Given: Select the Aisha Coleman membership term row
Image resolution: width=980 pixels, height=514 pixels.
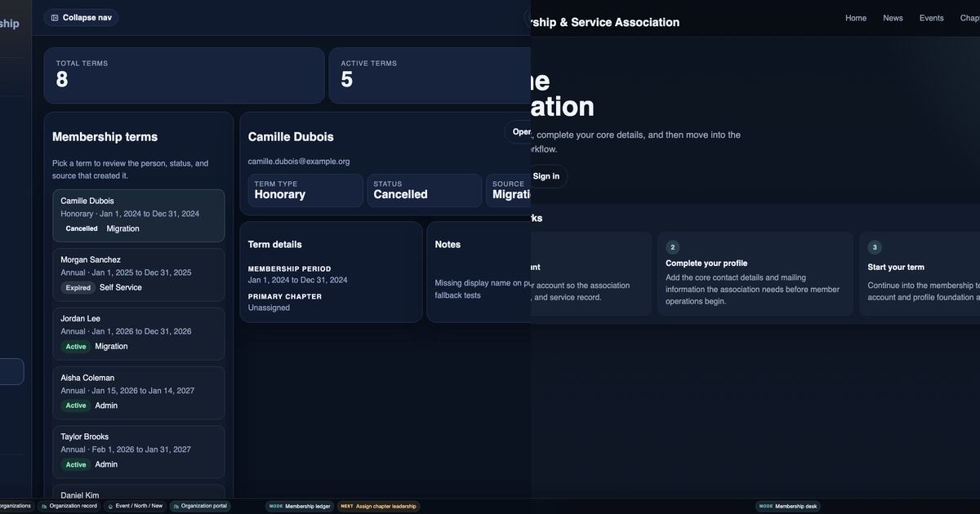Looking at the screenshot, I should 138,392.
